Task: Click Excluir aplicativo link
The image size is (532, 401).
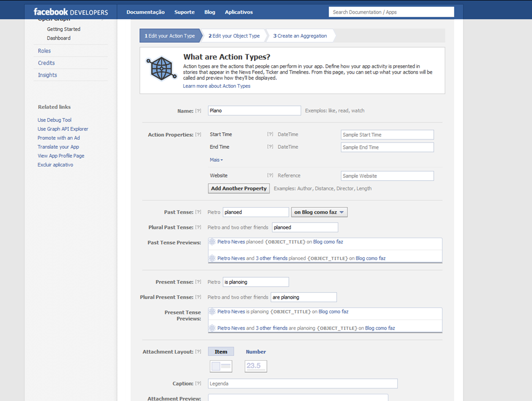Action: (55, 165)
